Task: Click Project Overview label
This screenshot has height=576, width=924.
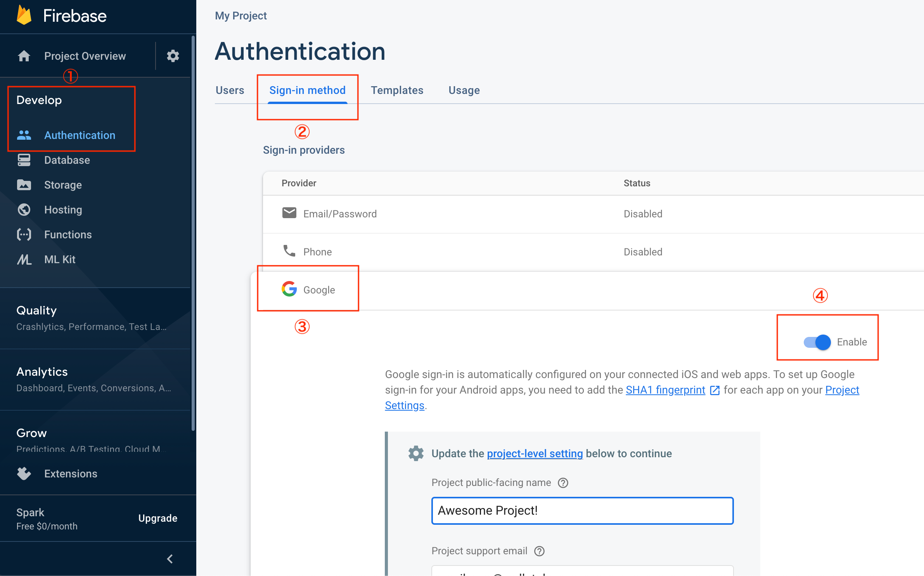Action: tap(85, 56)
